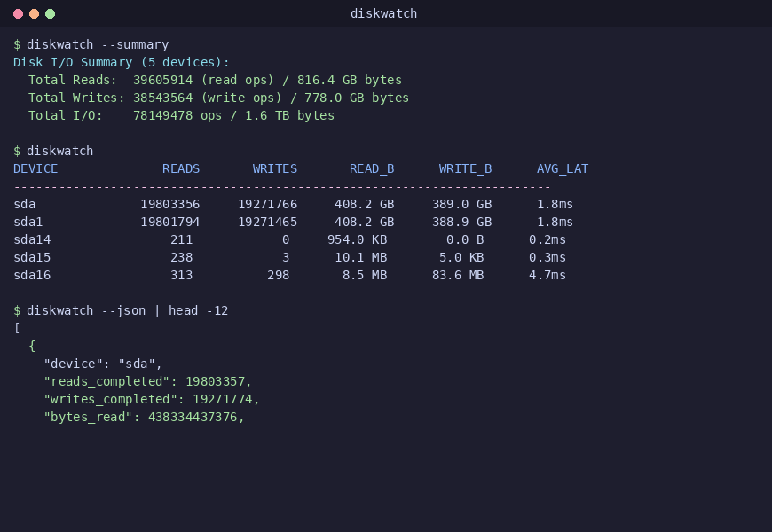Screen dimensions: 772x532
Task: Click the red close window button
Action: point(19,14)
